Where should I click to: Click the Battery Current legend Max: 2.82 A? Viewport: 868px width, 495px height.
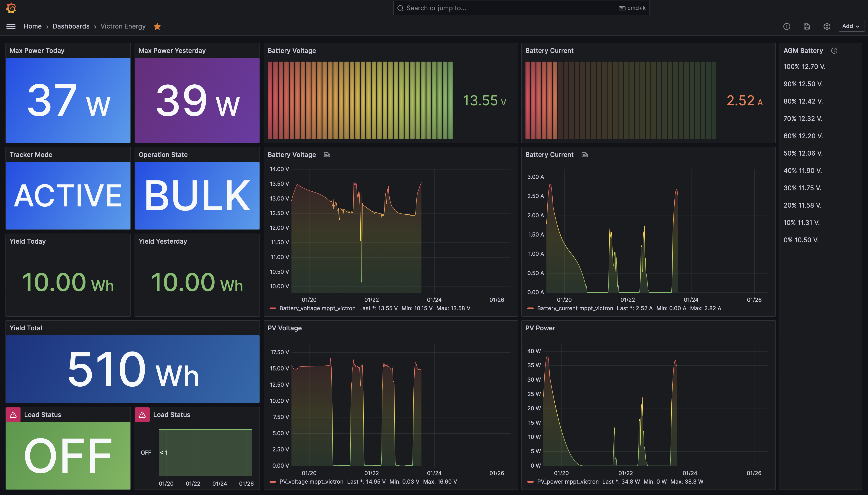point(706,308)
